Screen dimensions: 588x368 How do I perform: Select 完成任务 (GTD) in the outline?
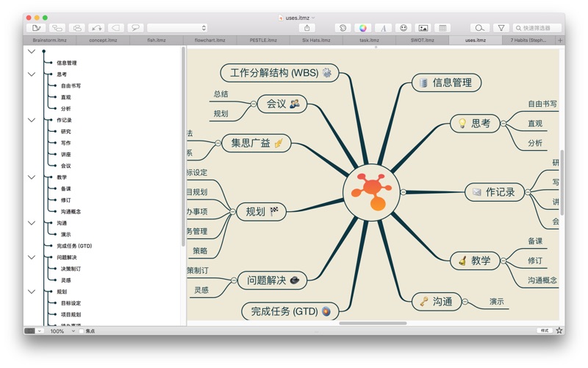pos(74,246)
